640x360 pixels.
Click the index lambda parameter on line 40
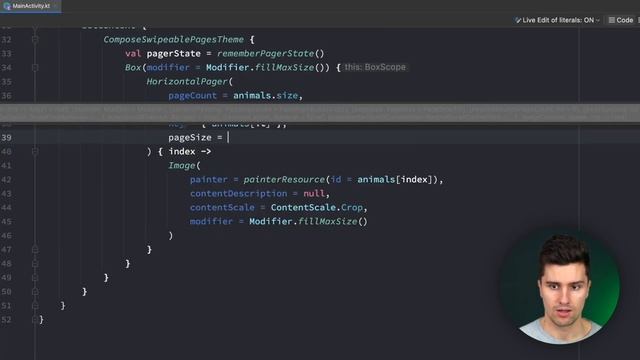tap(182, 151)
